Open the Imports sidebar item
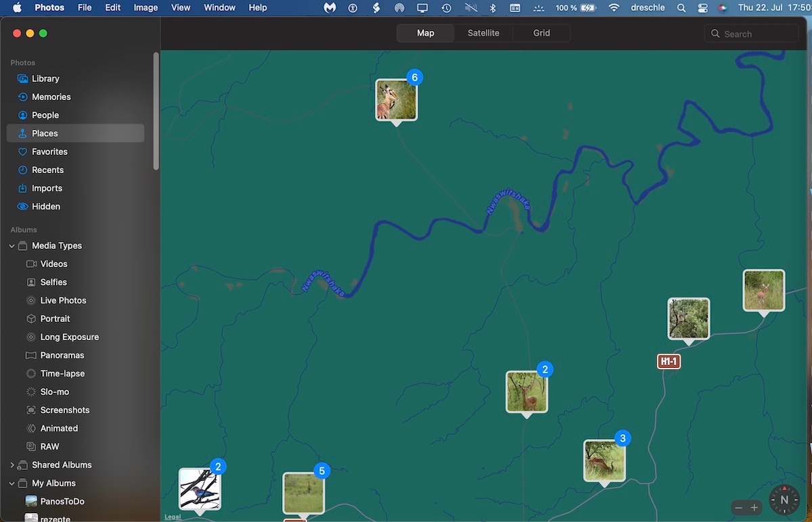Screen dimensions: 812x522 tap(47, 188)
